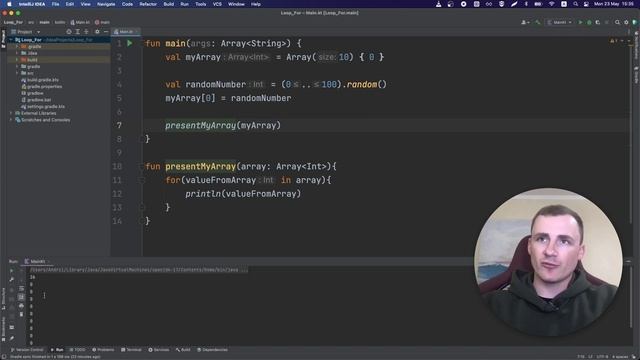Screen dimensions: 640x360
Task: Build project with the hammer icon
Action: pyautogui.click(x=538, y=22)
